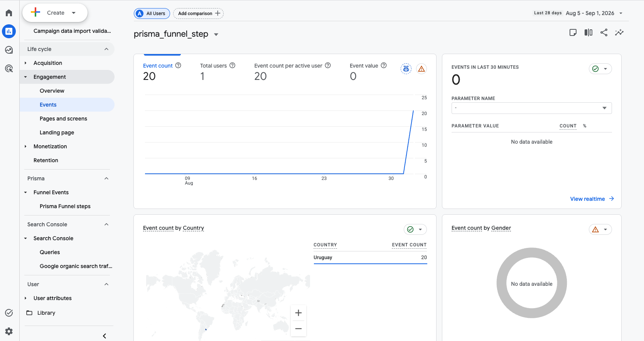This screenshot has width=644, height=341.
Task: Collapse the Search Console collection chevron
Action: [x=106, y=224]
